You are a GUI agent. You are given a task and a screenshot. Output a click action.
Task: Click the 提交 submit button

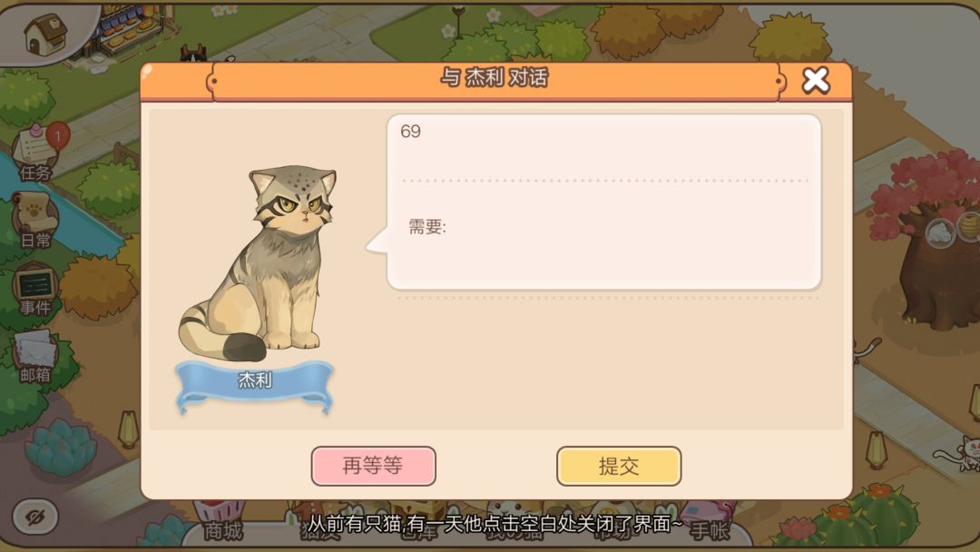tap(619, 466)
